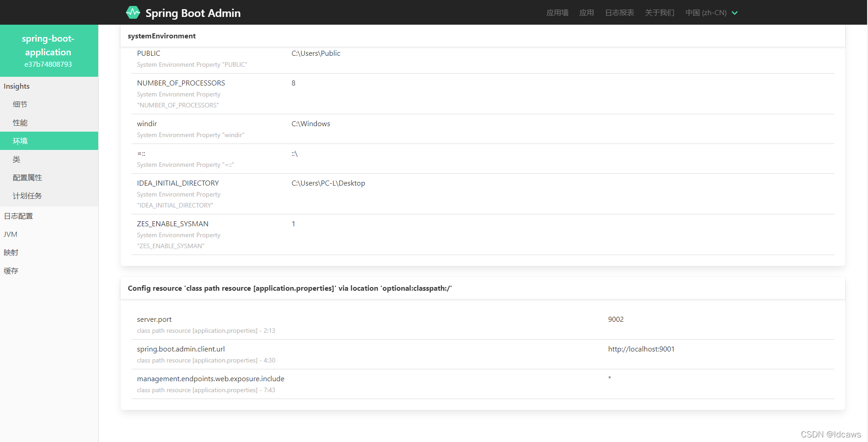Click the value C:\Users\Public
Screen dimensions: 868x442
316,53
